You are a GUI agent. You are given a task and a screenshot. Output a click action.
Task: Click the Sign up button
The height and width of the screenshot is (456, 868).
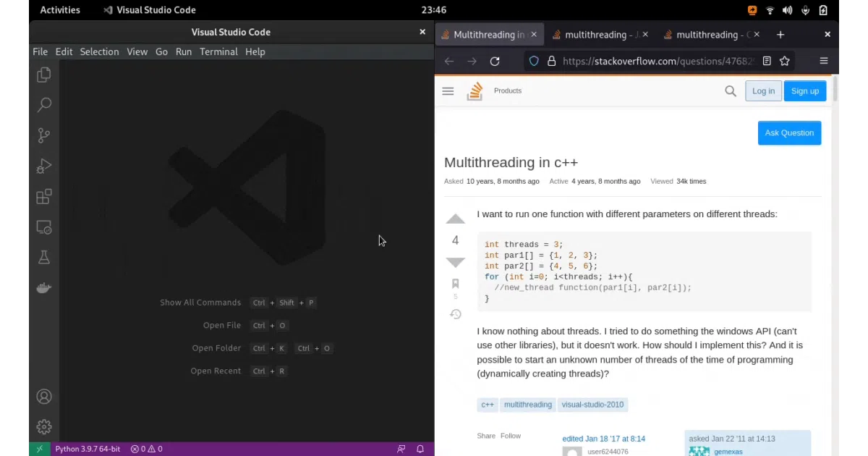click(805, 91)
